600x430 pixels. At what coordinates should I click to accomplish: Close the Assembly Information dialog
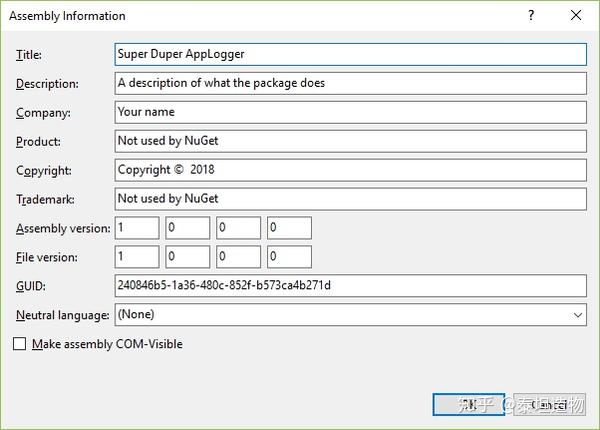click(x=575, y=16)
